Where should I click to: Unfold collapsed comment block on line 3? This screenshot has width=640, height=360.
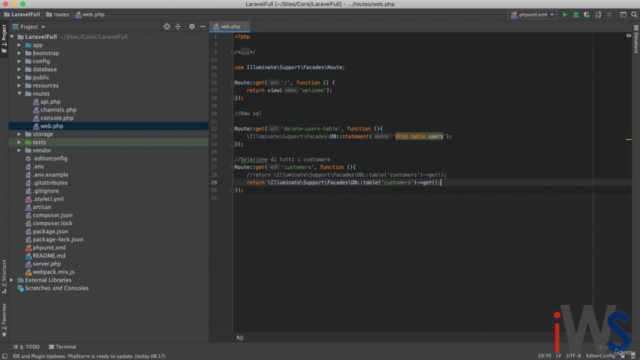click(245, 52)
